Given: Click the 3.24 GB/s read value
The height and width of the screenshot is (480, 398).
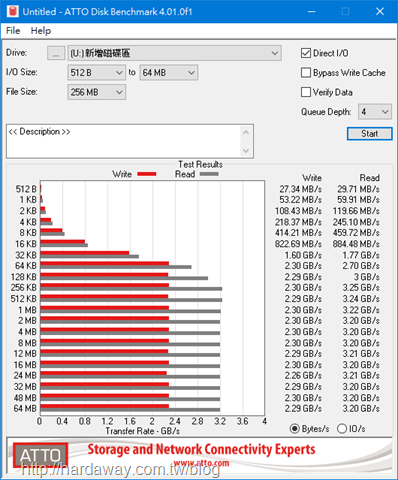Looking at the screenshot, I should (361, 299).
